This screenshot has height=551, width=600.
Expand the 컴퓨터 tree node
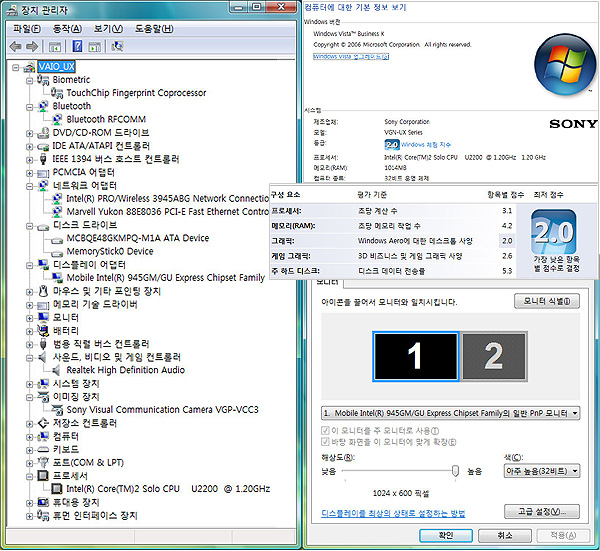29,437
